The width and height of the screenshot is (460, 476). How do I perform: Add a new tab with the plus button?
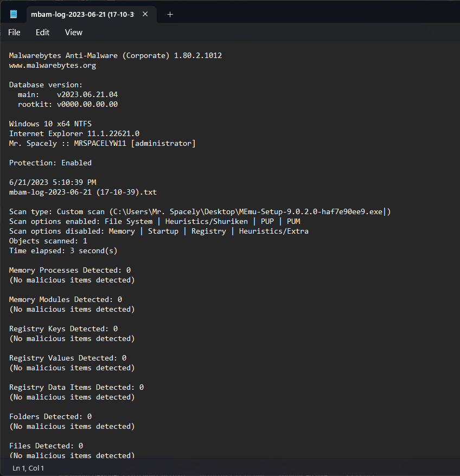pos(170,14)
